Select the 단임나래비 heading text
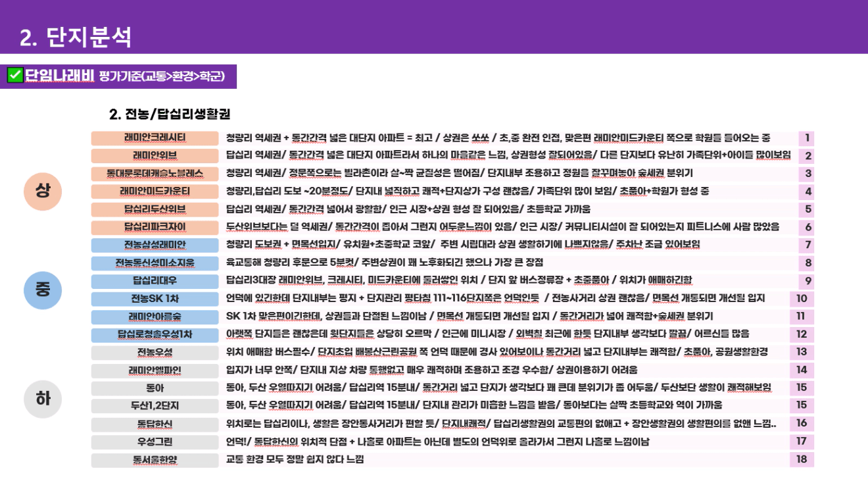 point(60,76)
